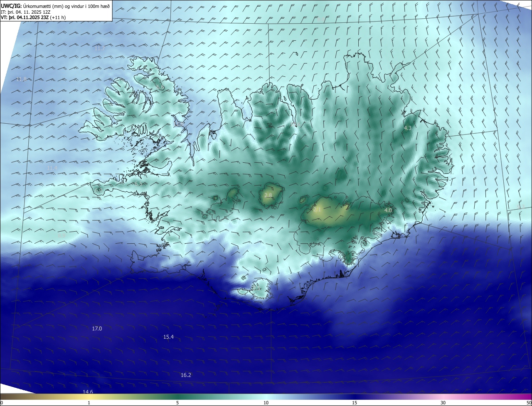
Task: Click the 6.6 value in the Westfjords
Action: click(x=160, y=88)
